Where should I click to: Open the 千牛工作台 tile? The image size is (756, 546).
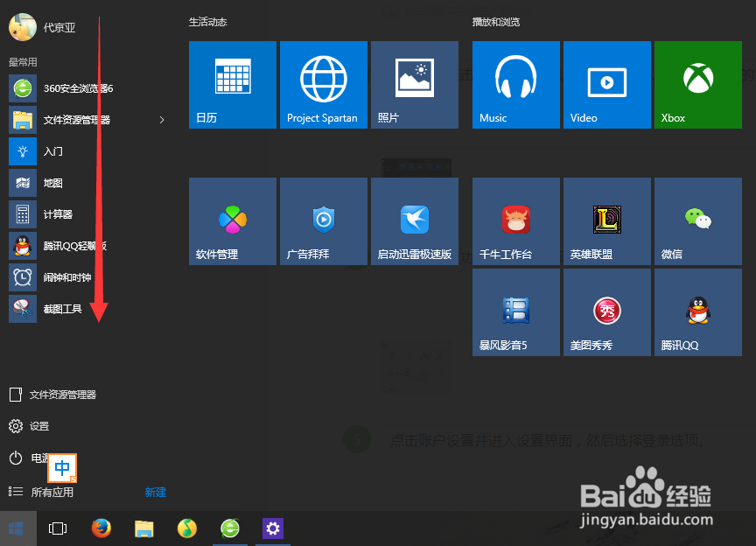pos(515,220)
